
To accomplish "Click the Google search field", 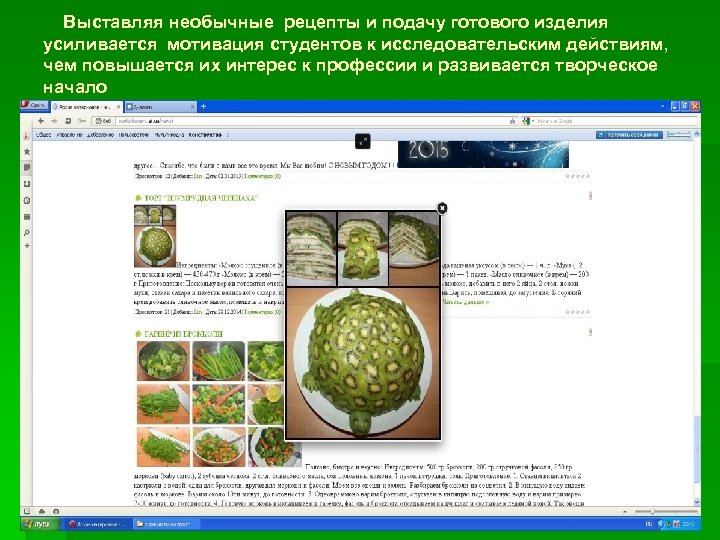I will tap(615, 121).
